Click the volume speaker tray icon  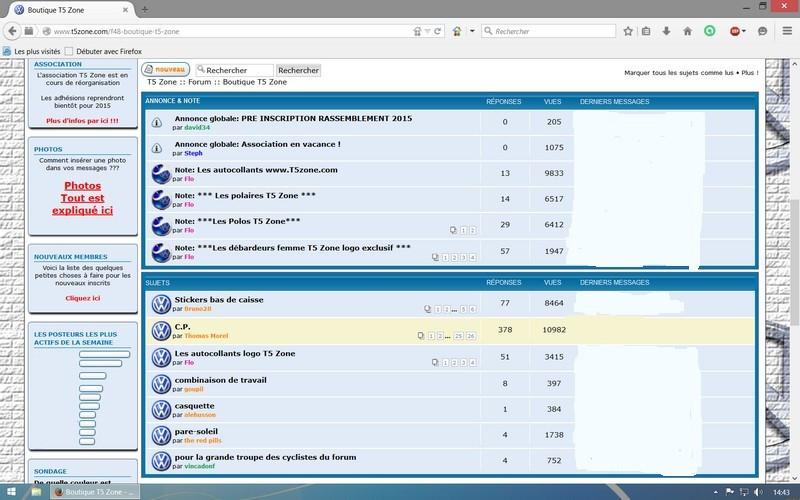758,492
